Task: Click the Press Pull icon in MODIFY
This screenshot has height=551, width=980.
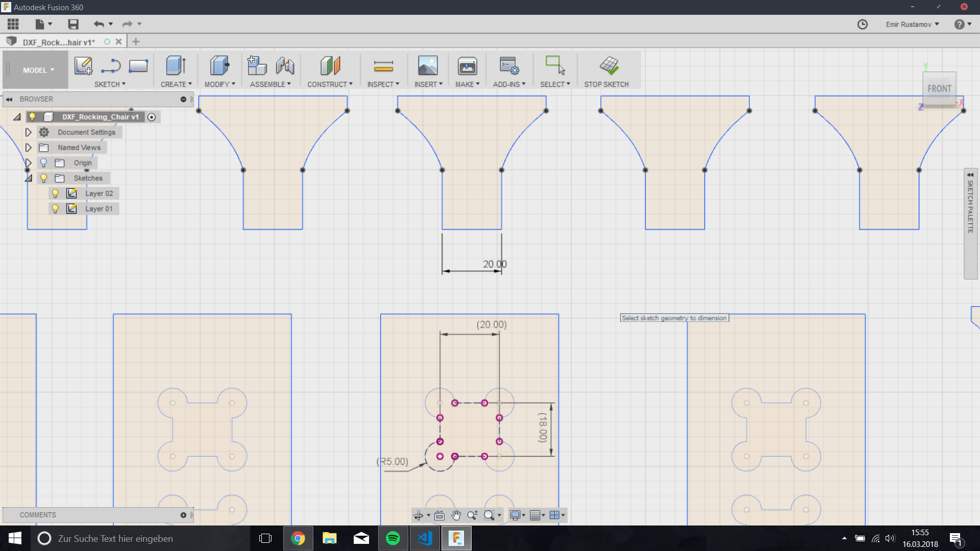Action: 219,66
